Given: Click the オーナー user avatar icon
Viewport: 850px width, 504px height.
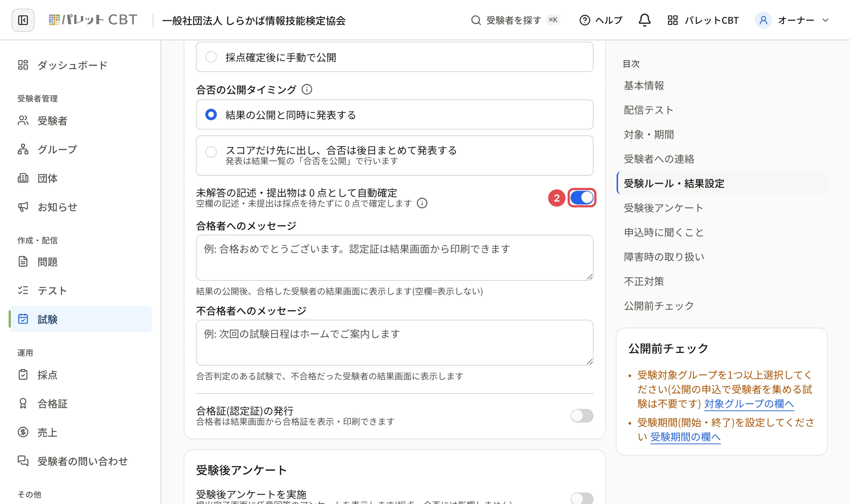Looking at the screenshot, I should click(763, 20).
